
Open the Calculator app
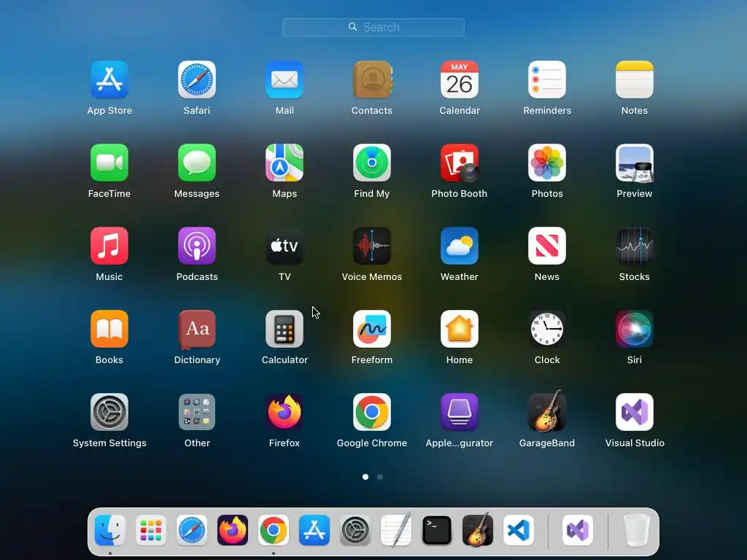[x=285, y=329]
